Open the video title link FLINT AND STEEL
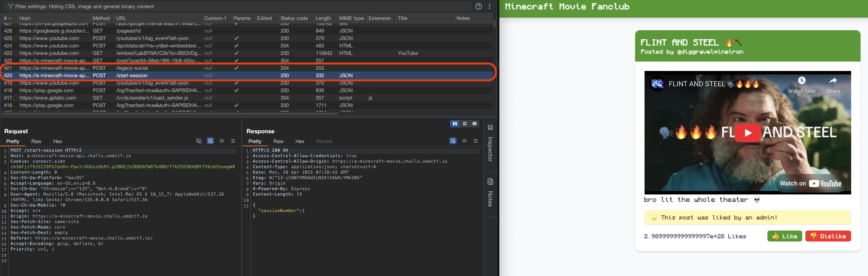868x276 pixels. pos(714,84)
